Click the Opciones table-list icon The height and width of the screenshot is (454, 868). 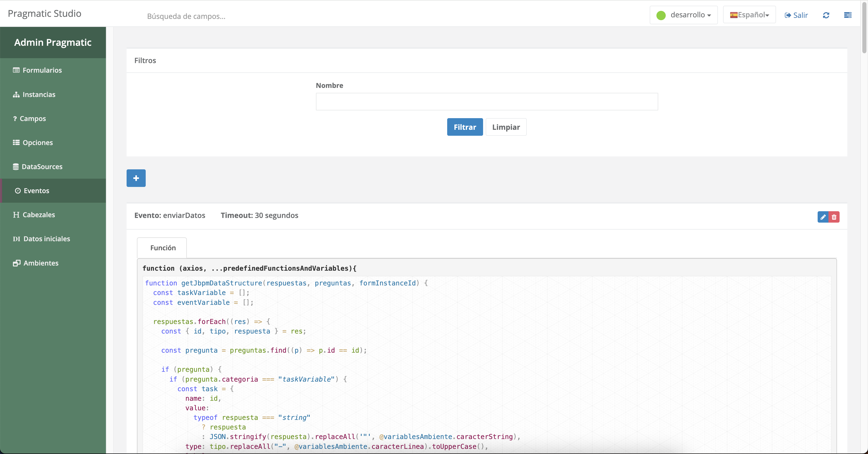[x=16, y=142]
